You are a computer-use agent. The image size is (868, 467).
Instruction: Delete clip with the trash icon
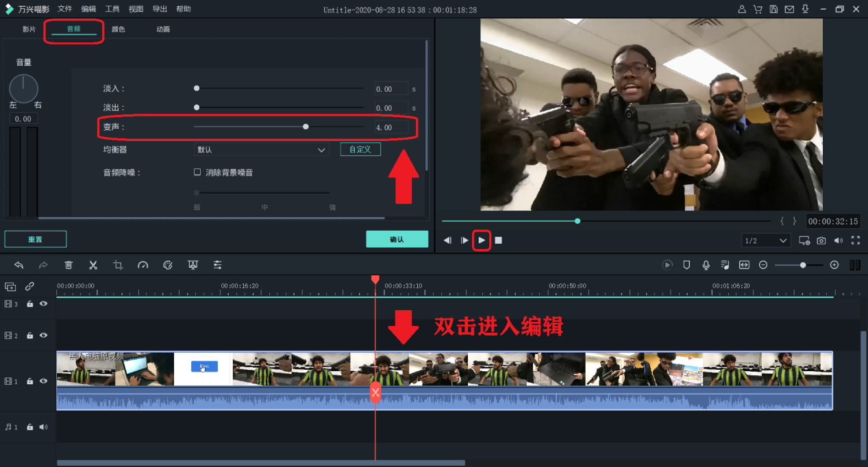(69, 265)
